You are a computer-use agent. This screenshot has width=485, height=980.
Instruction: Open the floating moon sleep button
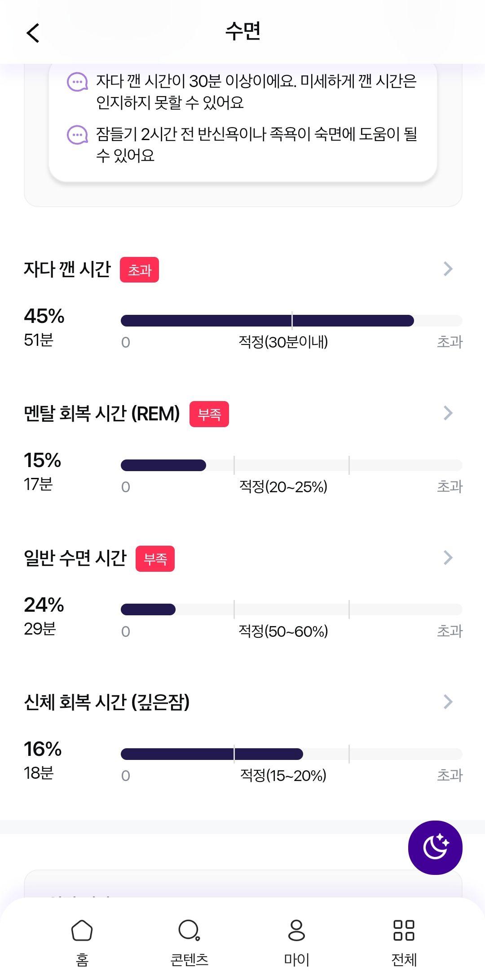tap(435, 848)
